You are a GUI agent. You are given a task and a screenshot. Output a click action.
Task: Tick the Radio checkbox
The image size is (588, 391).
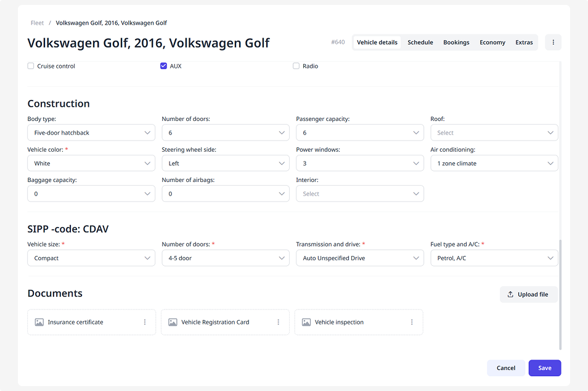(296, 66)
